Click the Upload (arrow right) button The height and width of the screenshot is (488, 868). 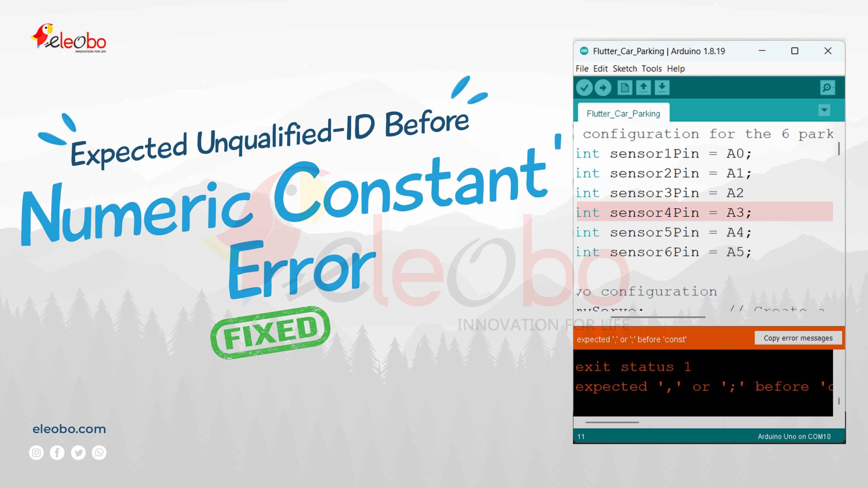603,88
